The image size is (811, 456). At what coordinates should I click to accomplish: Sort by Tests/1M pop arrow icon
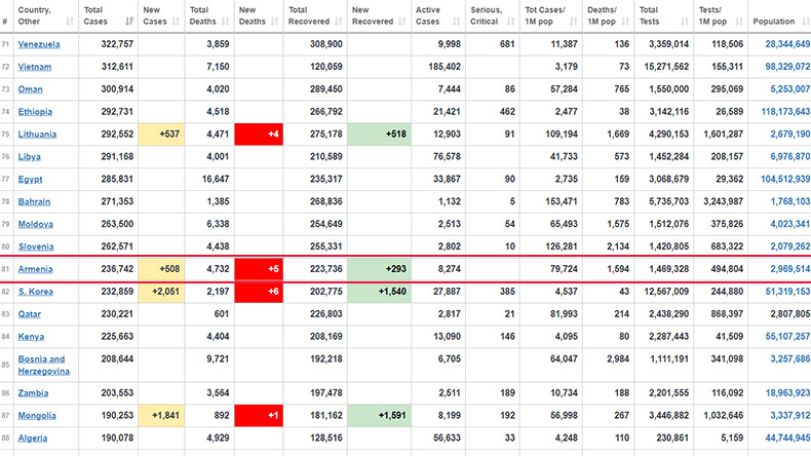[x=739, y=22]
